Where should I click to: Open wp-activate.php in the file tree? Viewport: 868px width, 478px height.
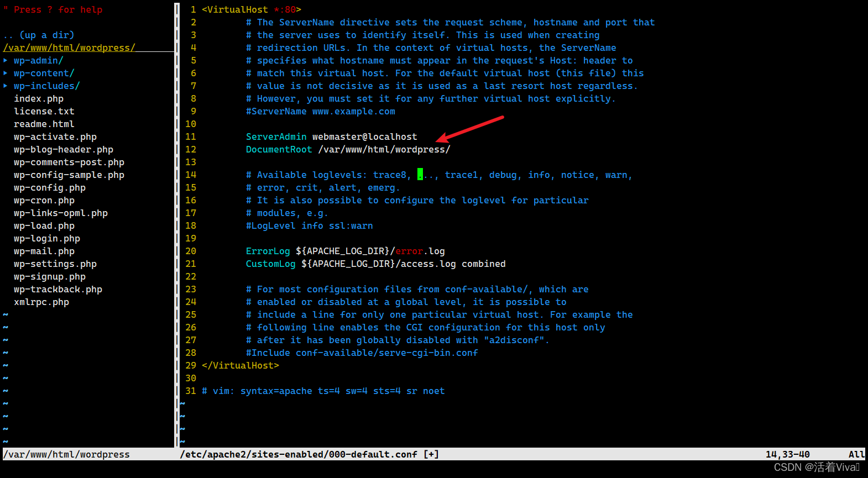pos(55,136)
